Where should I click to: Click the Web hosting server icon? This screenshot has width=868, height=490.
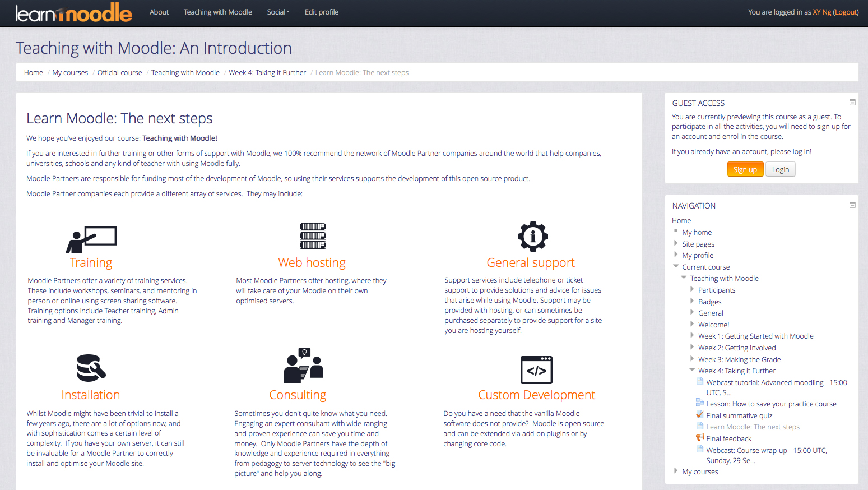coord(313,235)
